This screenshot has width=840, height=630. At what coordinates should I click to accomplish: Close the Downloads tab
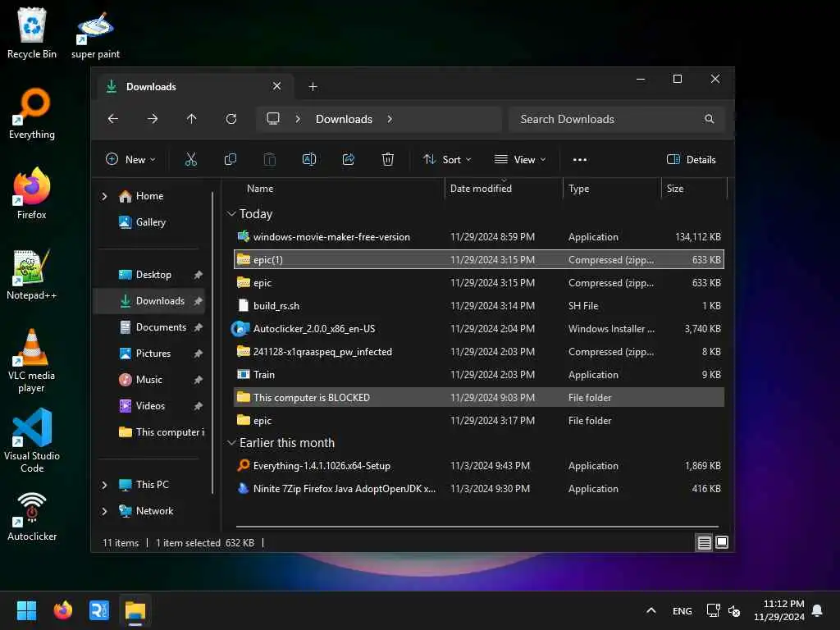coord(276,86)
